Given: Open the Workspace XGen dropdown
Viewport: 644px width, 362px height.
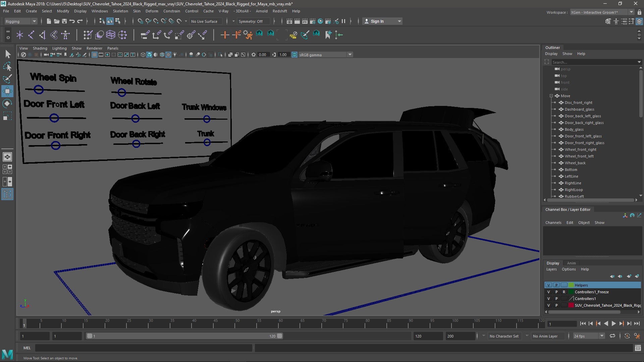Looking at the screenshot, I should point(631,12).
